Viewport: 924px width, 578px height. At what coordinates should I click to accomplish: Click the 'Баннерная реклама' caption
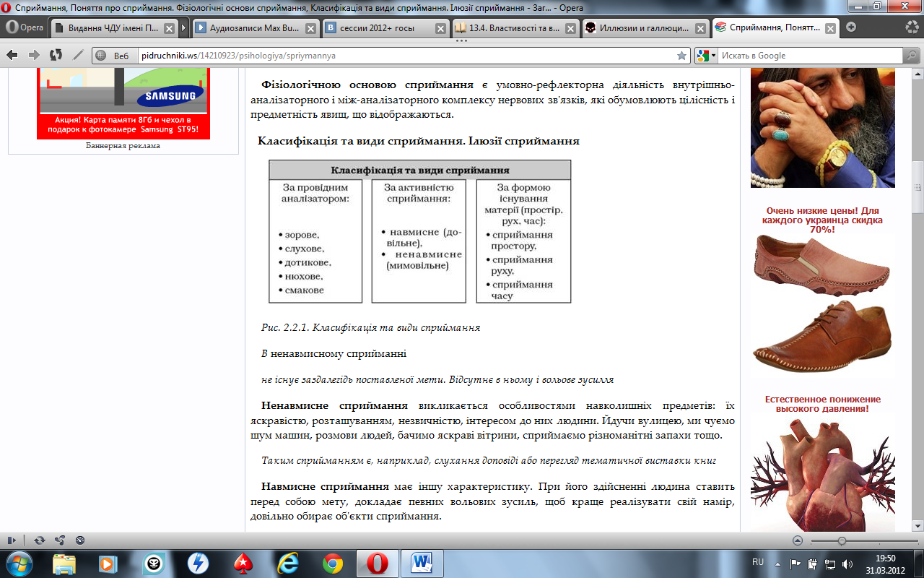tap(123, 145)
